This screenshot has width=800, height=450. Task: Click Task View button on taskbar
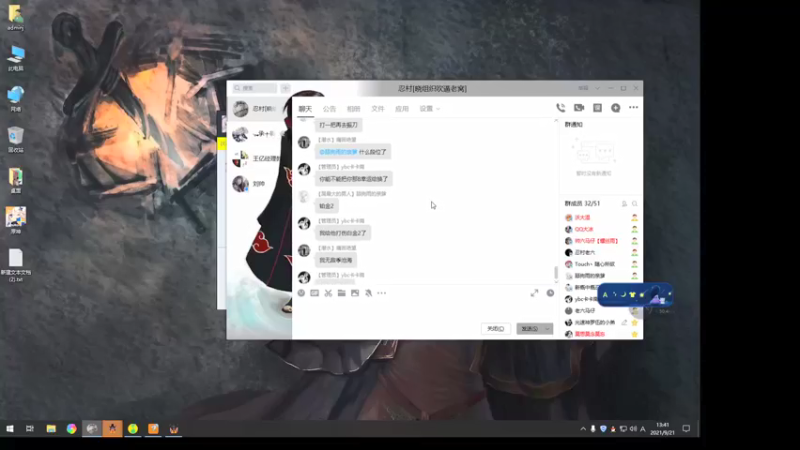coord(30,429)
